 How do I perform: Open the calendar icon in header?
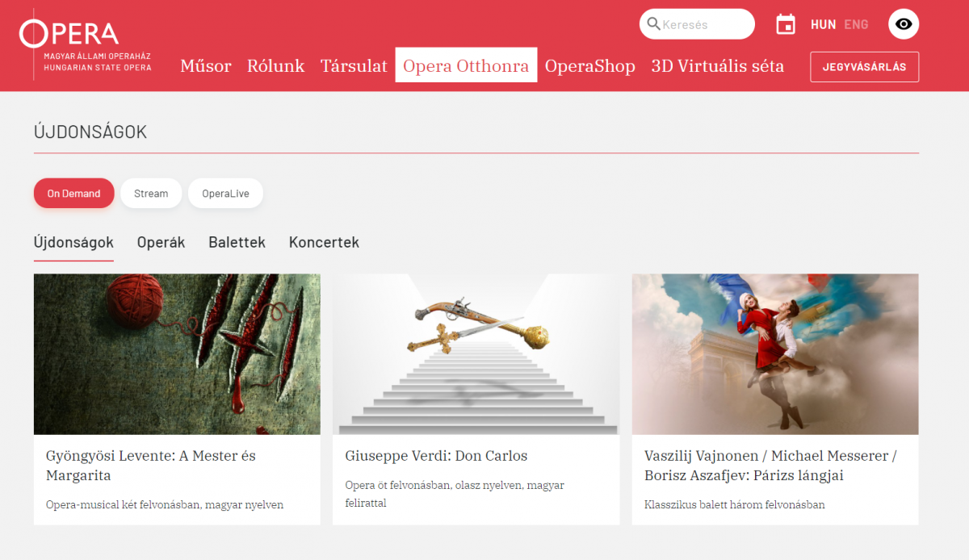[x=785, y=24]
